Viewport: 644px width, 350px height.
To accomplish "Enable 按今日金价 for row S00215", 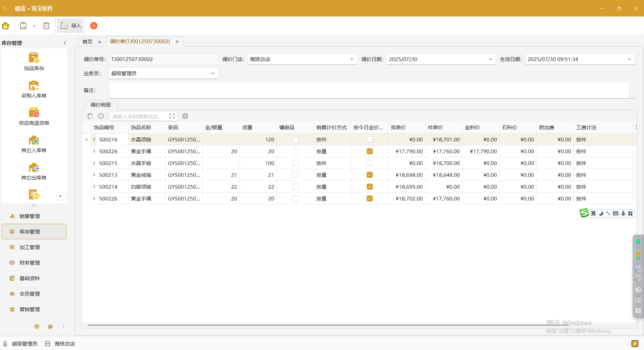I will pos(369,163).
